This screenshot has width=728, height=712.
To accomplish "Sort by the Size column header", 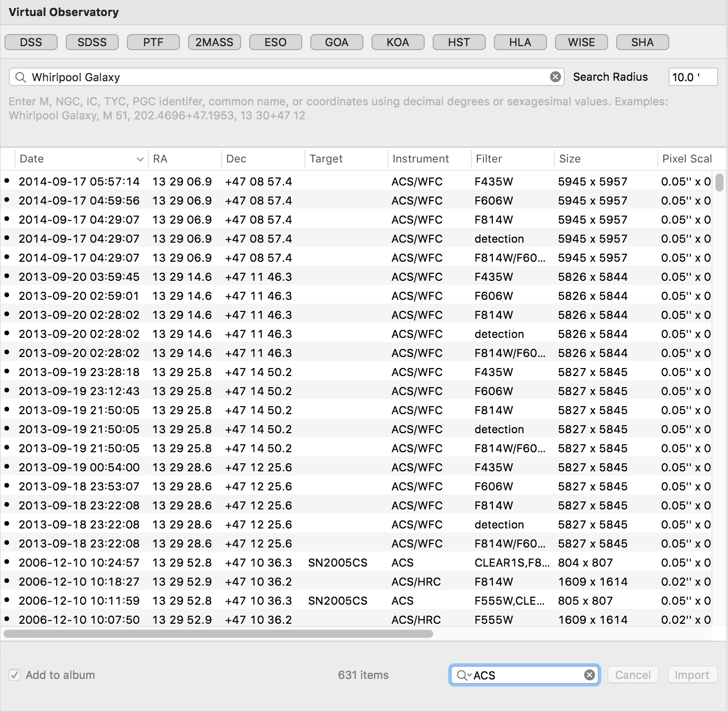I will tap(606, 159).
